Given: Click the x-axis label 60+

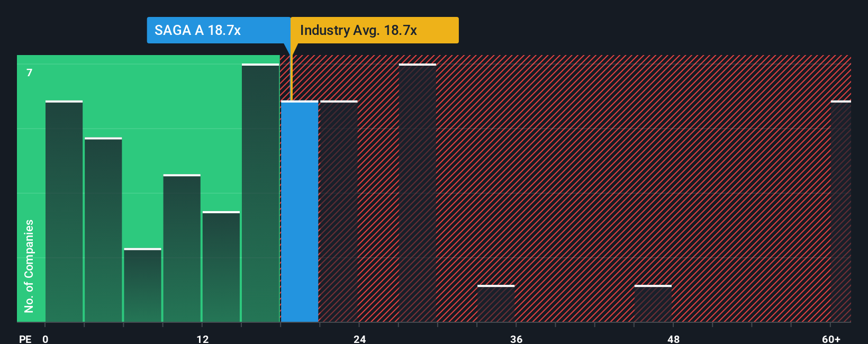Looking at the screenshot, I should (x=831, y=339).
